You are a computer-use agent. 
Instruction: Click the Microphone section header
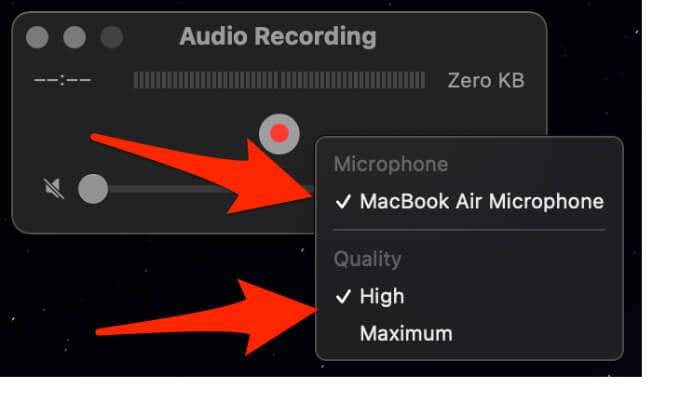tap(391, 165)
